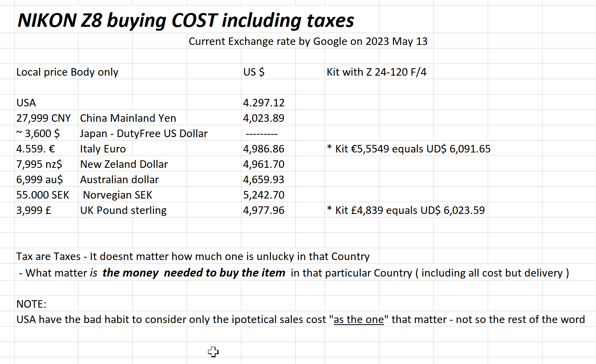Select the dashed Japan US $ cell
This screenshot has height=364, width=596.
coord(262,134)
